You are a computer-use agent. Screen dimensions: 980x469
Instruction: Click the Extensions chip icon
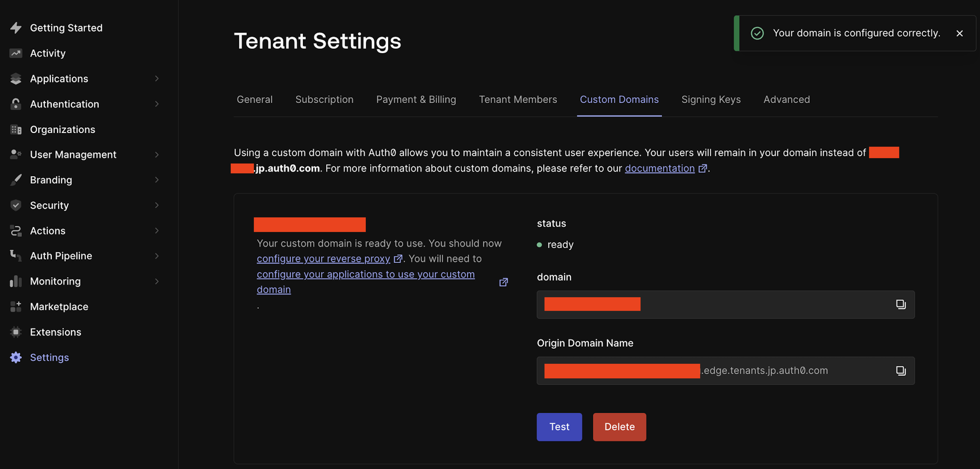click(x=16, y=332)
